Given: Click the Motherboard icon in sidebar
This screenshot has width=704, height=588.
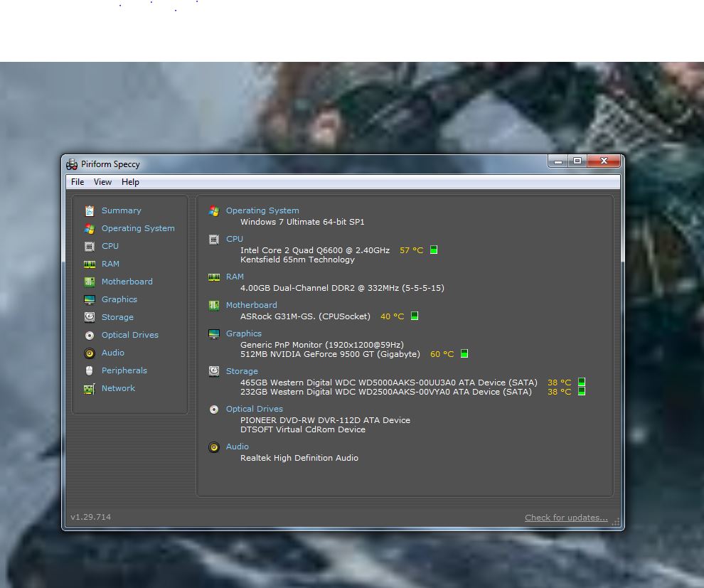Looking at the screenshot, I should pos(90,282).
